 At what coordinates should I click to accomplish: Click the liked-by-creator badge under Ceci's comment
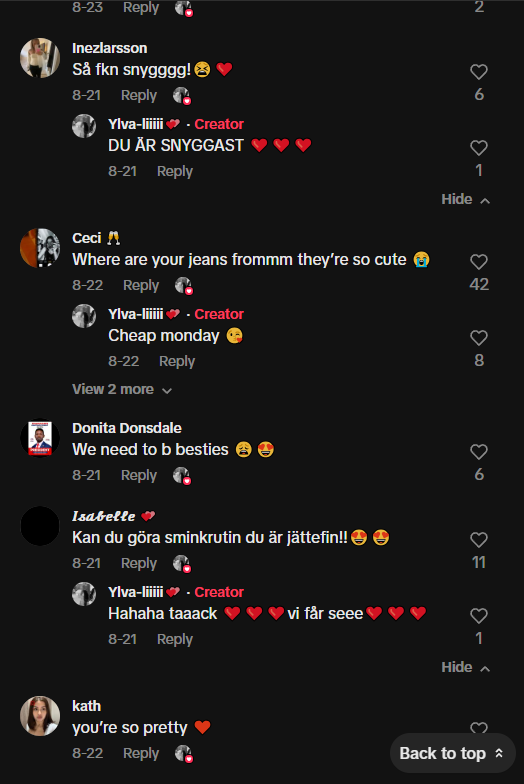[x=184, y=286]
